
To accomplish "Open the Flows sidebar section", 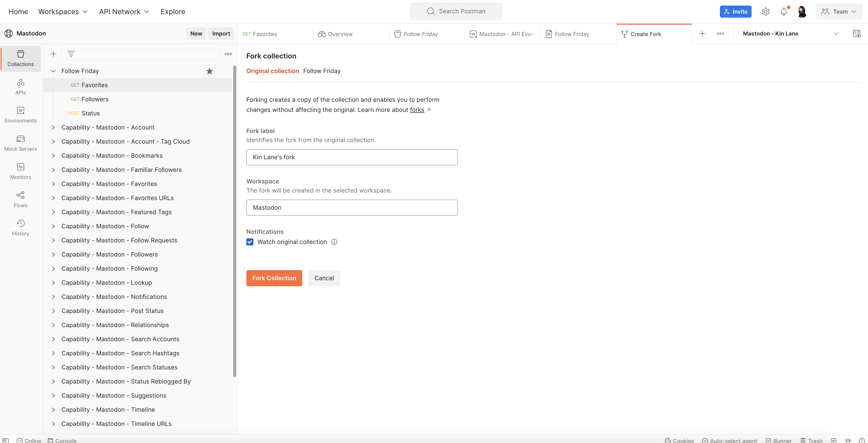I will pos(21,200).
